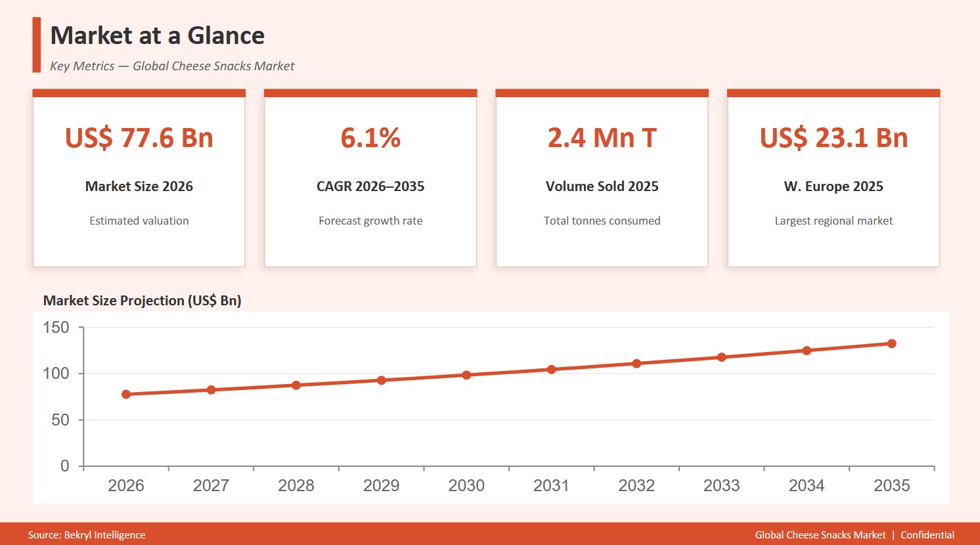Select the line chart data point for 2026

click(x=126, y=395)
